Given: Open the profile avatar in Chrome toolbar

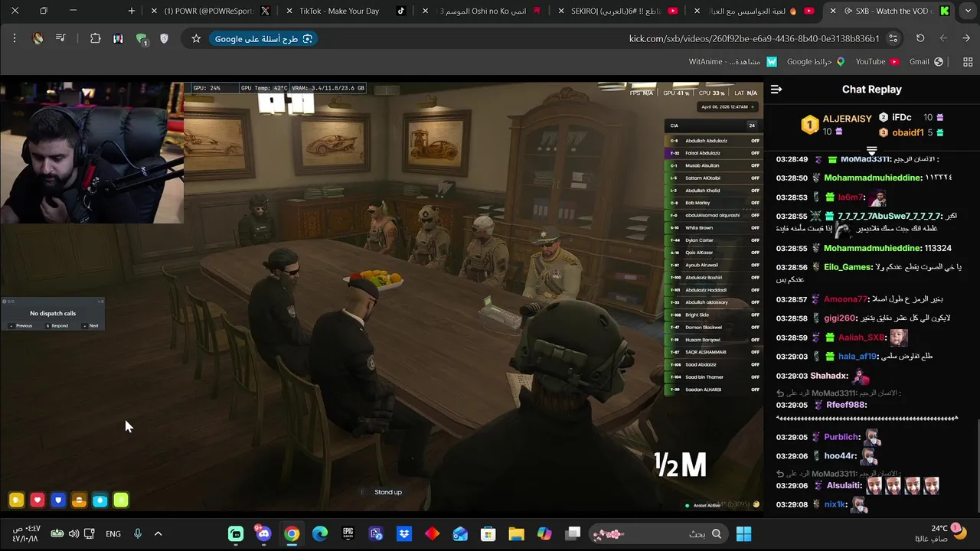Looking at the screenshot, I should pyautogui.click(x=38, y=38).
